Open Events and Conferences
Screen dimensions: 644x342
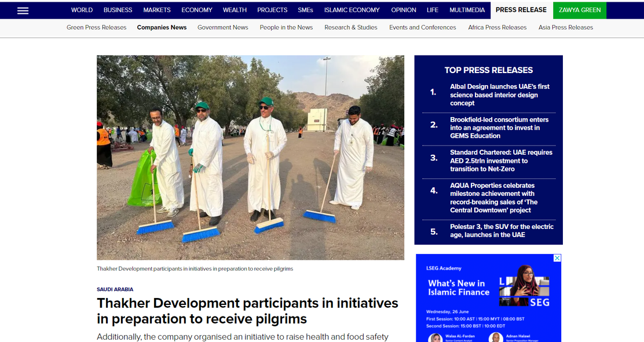point(423,28)
